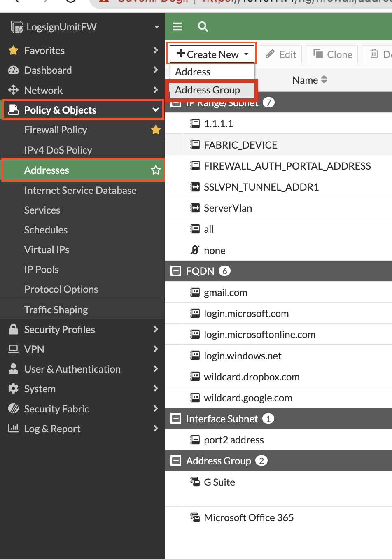Click the User & Authentication person icon
Viewport: 392px width, 559px height.
14,369
